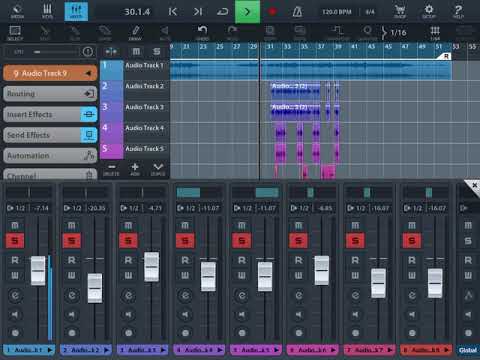Screen dimensions: 480x360
Task: Open the Send Effects inspector tab
Action: coord(42,135)
